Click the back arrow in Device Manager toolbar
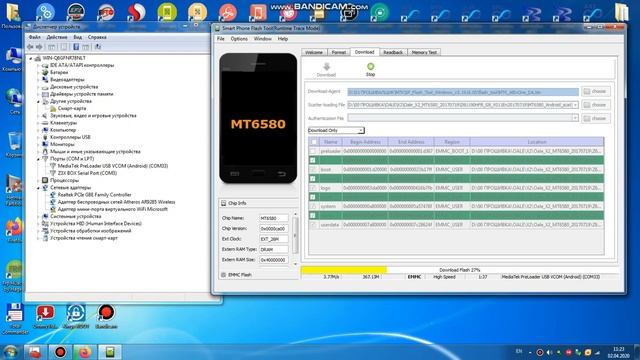This screenshot has height=360, width=640. click(x=30, y=47)
